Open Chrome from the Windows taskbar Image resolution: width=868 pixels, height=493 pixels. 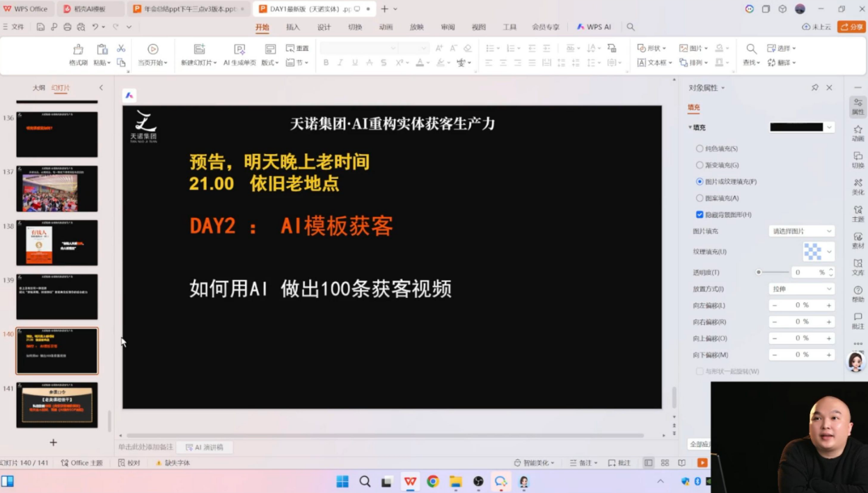433,482
